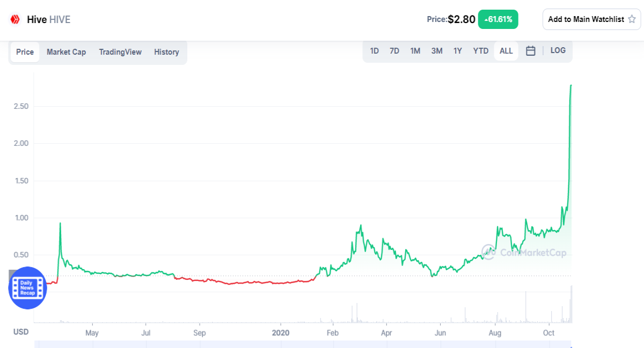Viewport: 644px width, 348px height.
Task: Set chart range to 1D
Action: [374, 51]
